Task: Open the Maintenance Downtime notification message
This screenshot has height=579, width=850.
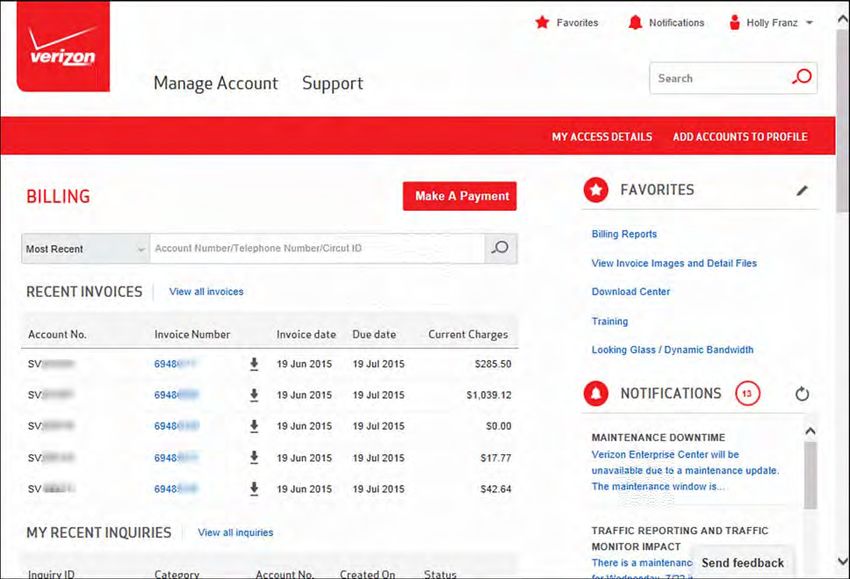Action: click(x=685, y=471)
